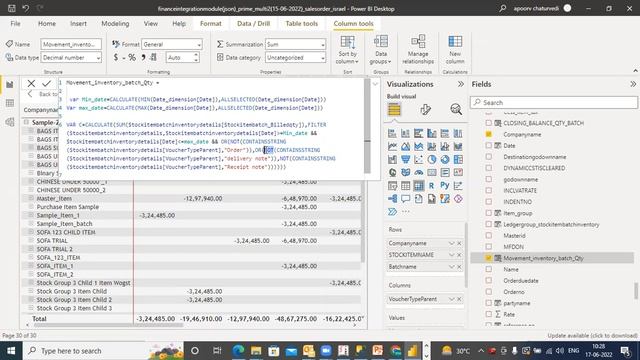The height and width of the screenshot is (360, 640).
Task: Open the Summarization Sum dropdown
Action: (295, 44)
